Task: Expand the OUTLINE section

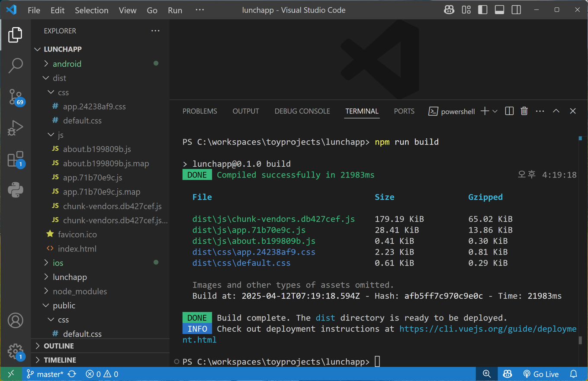Action: click(x=100, y=346)
